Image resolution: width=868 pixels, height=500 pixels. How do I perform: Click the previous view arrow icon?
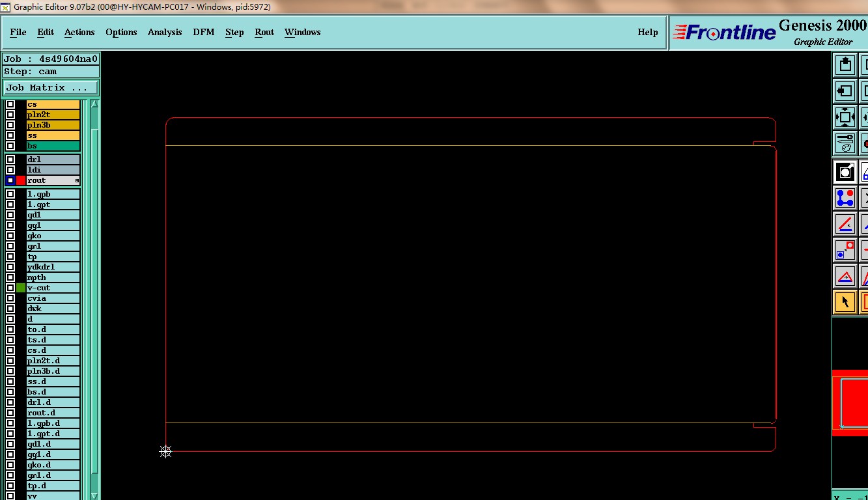tap(845, 91)
